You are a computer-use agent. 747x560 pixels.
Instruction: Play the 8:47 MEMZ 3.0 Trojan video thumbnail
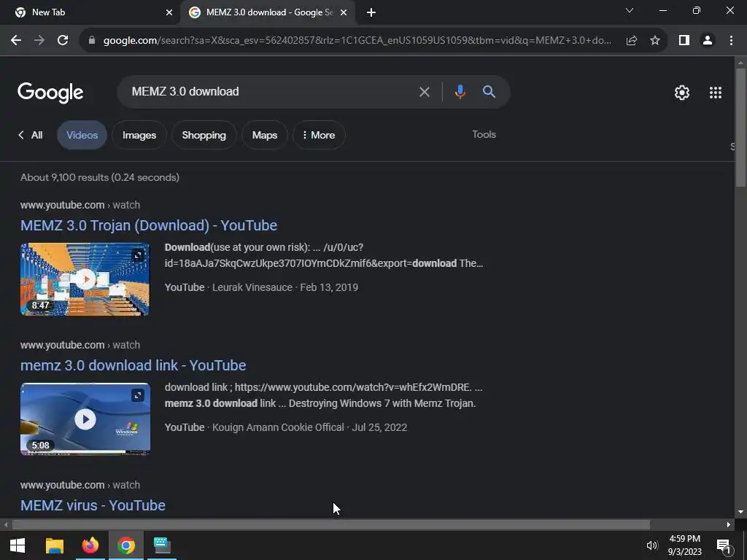click(x=85, y=279)
